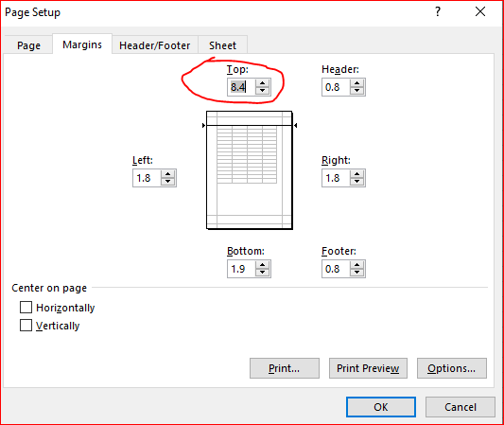504x425 pixels.
Task: Open the Sheet tab
Action: click(x=222, y=45)
